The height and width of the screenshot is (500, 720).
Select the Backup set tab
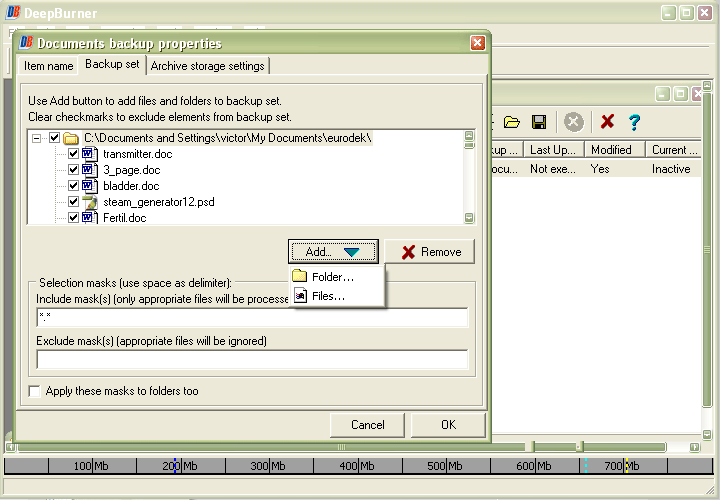point(112,64)
